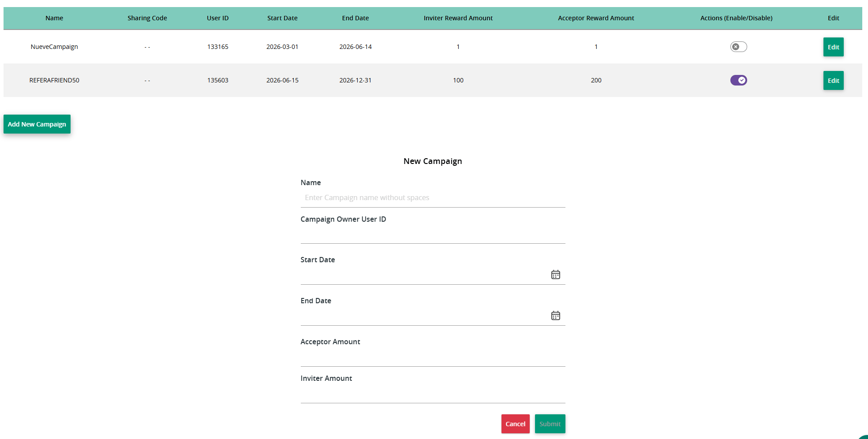This screenshot has height=439, width=868.
Task: Select inviter reward value 100
Action: click(x=458, y=80)
